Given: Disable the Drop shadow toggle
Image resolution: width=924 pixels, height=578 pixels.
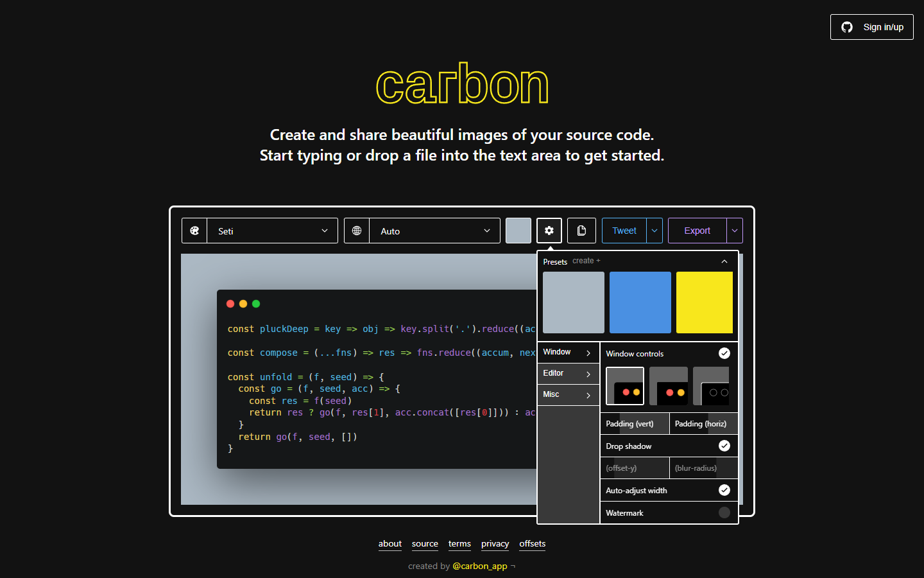Looking at the screenshot, I should pos(724,446).
